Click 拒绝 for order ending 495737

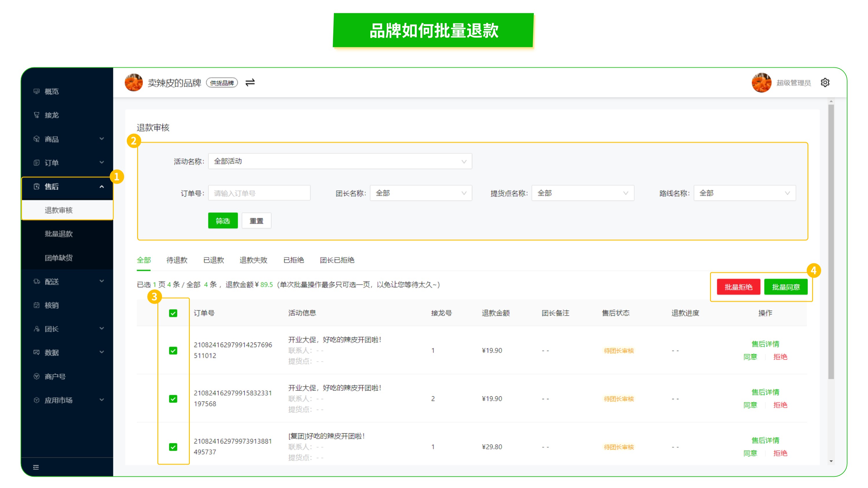pyautogui.click(x=780, y=453)
